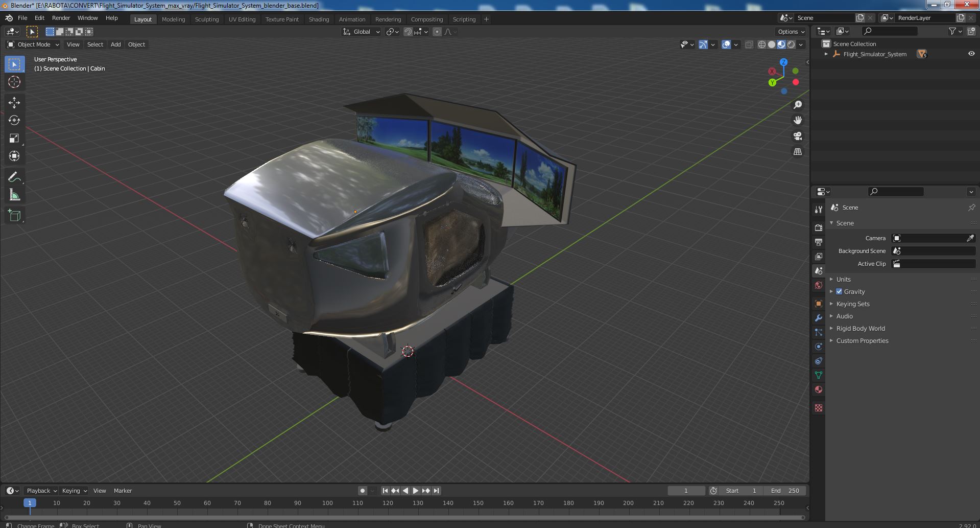Viewport: 980px width, 528px height.
Task: Hide Flight_Simulator_System in viewport
Action: [971, 54]
